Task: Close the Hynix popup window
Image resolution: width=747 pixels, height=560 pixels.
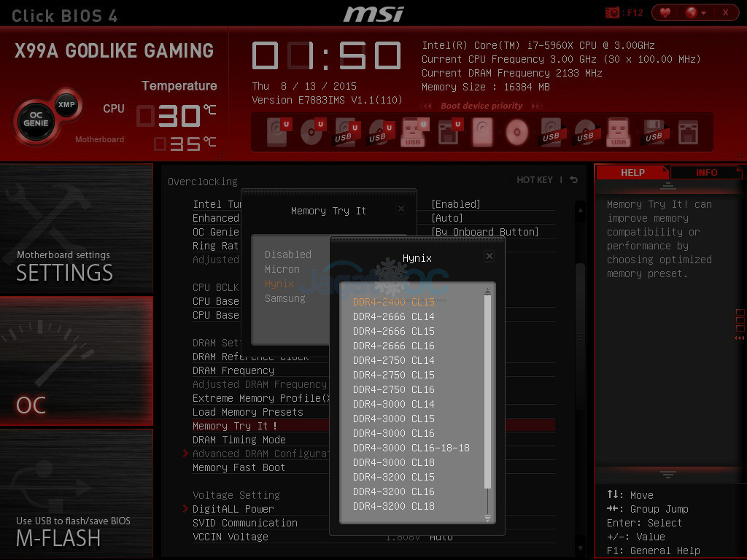Action: (489, 256)
